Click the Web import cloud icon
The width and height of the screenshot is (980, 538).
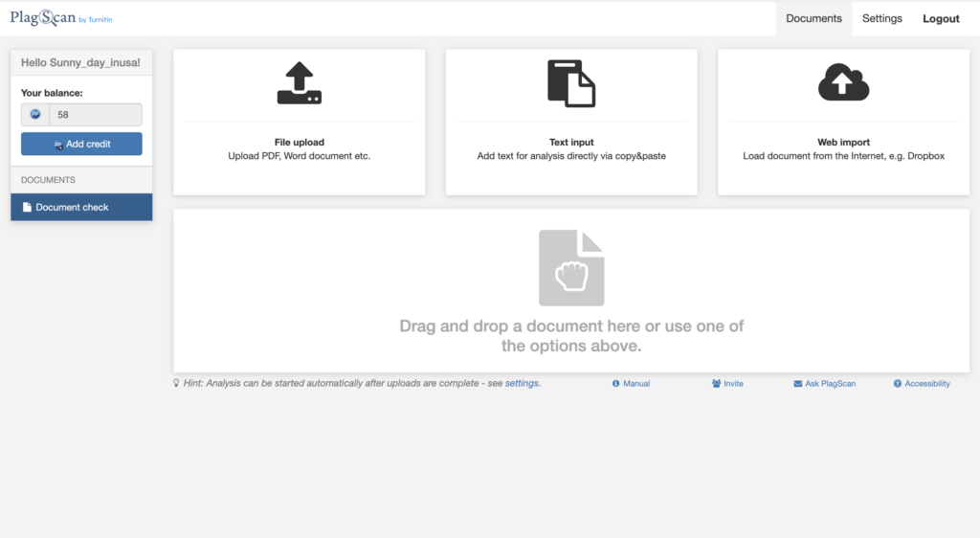click(844, 82)
